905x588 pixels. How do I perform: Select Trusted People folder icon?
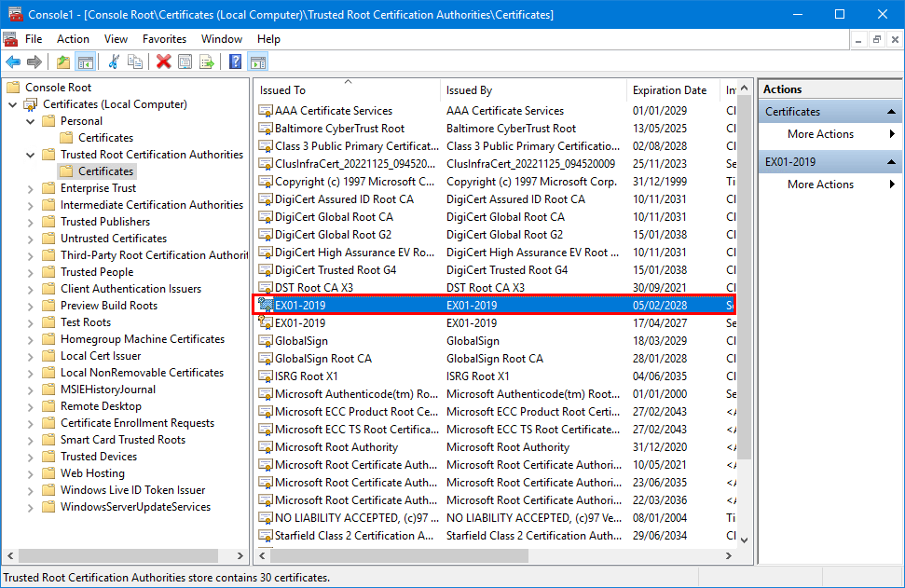pyautogui.click(x=49, y=272)
